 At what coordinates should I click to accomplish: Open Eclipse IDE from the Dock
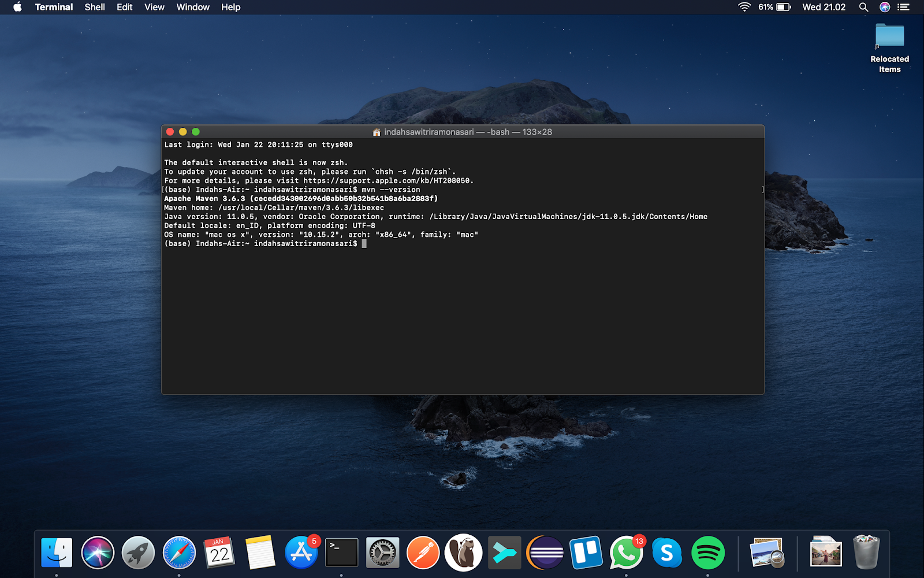tap(545, 553)
